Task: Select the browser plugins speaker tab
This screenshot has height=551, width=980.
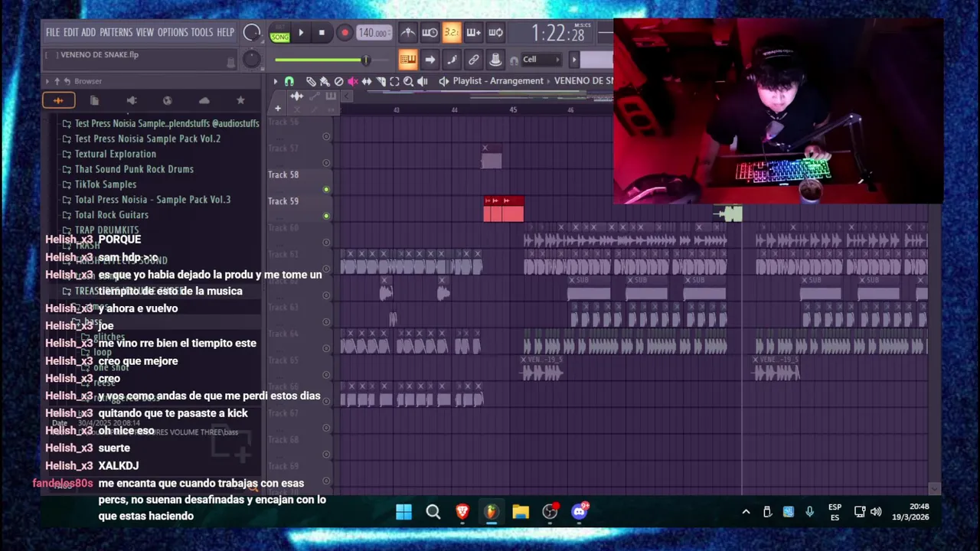Action: point(131,100)
